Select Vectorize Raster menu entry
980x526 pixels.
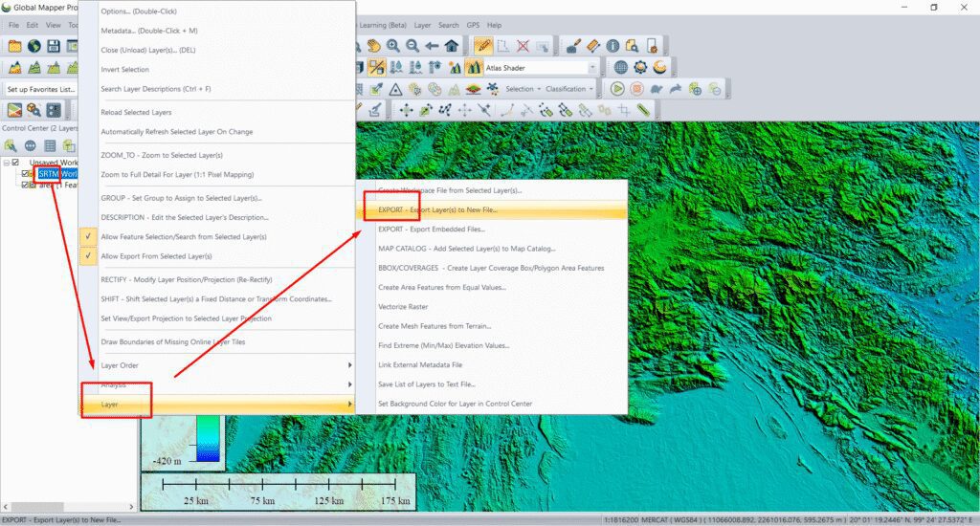(491, 307)
